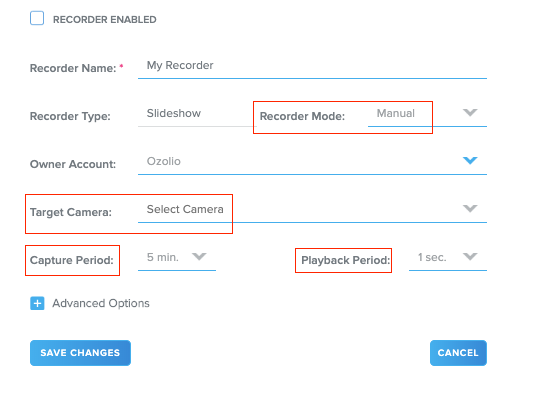Click the Target Camera chevron arrow
The height and width of the screenshot is (408, 547).
(x=470, y=209)
